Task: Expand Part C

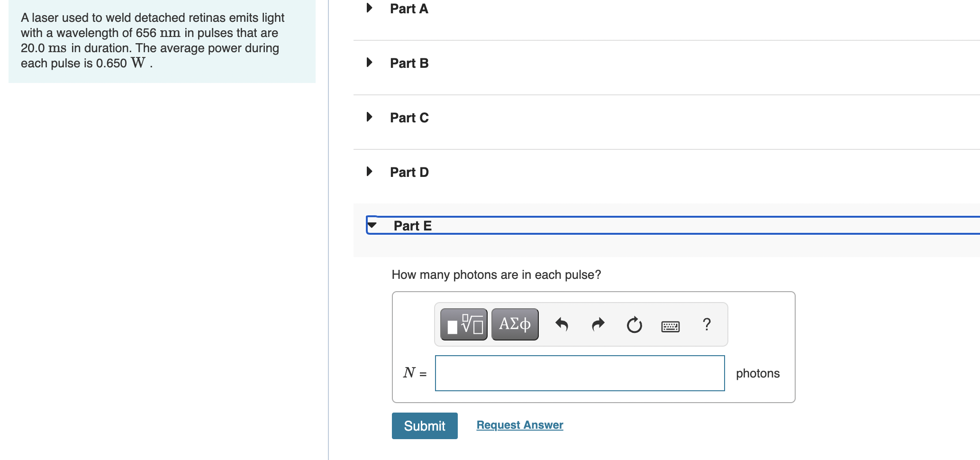Action: (370, 117)
